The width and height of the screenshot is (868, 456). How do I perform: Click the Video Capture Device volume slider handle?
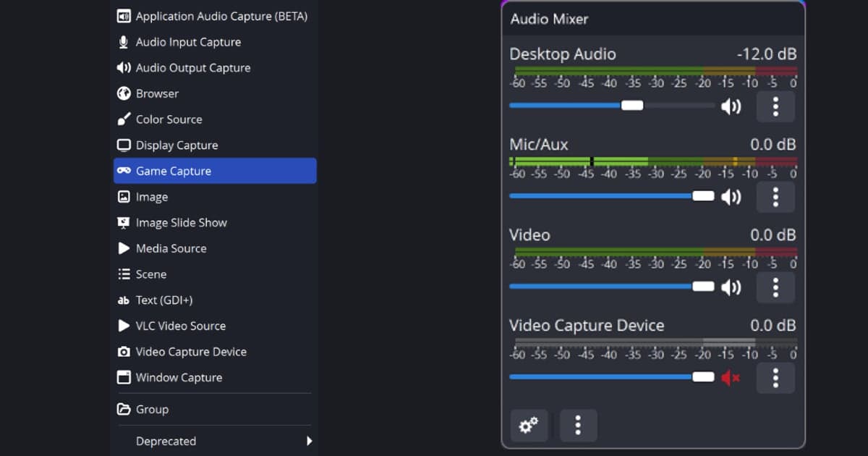703,377
